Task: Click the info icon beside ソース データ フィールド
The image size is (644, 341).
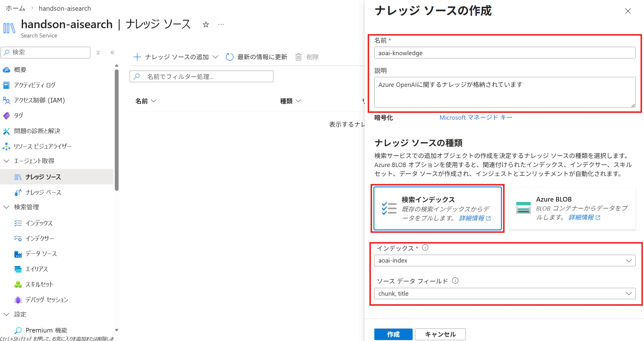Action: (455, 281)
